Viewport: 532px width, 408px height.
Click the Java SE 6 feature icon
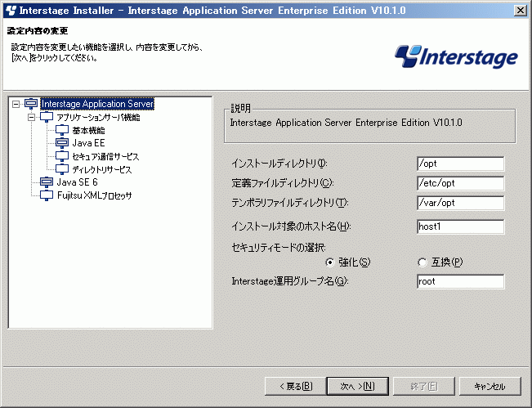47,182
